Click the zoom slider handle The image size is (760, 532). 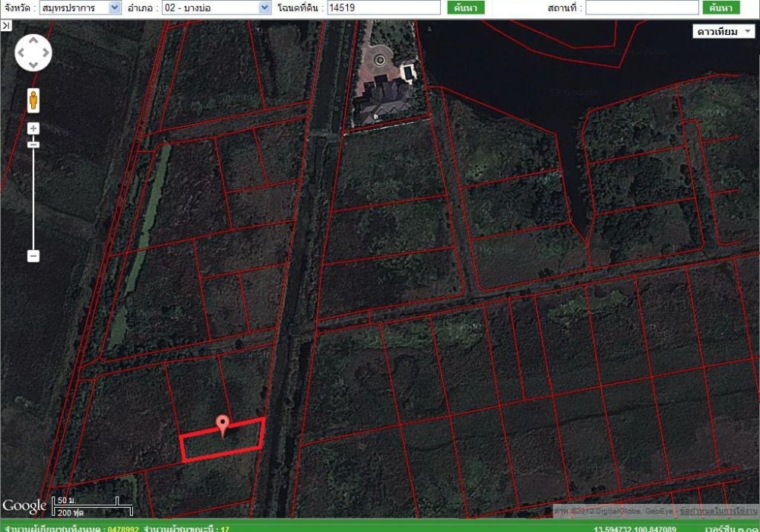click(33, 144)
